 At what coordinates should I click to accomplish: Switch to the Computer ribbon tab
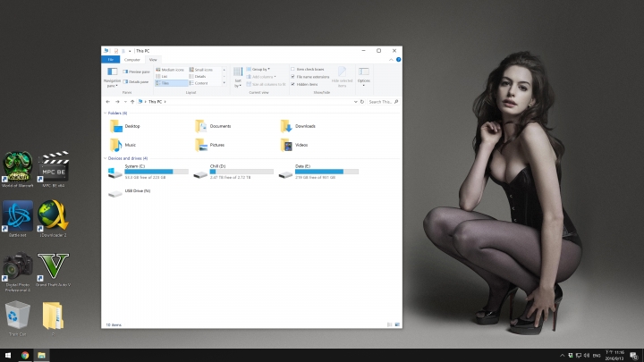(131, 59)
